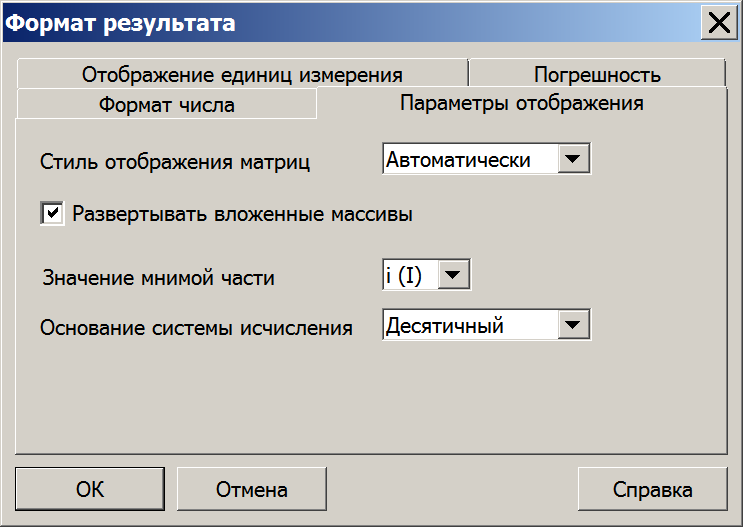Image resolution: width=743 pixels, height=527 pixels.
Task: Toggle the Развертывать вложенные массивы checkbox
Action: [x=52, y=213]
